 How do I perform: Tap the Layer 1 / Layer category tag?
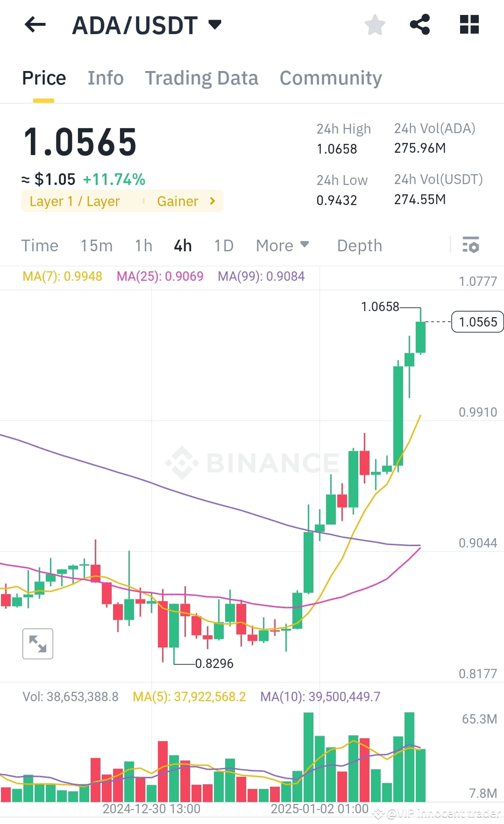tap(75, 201)
